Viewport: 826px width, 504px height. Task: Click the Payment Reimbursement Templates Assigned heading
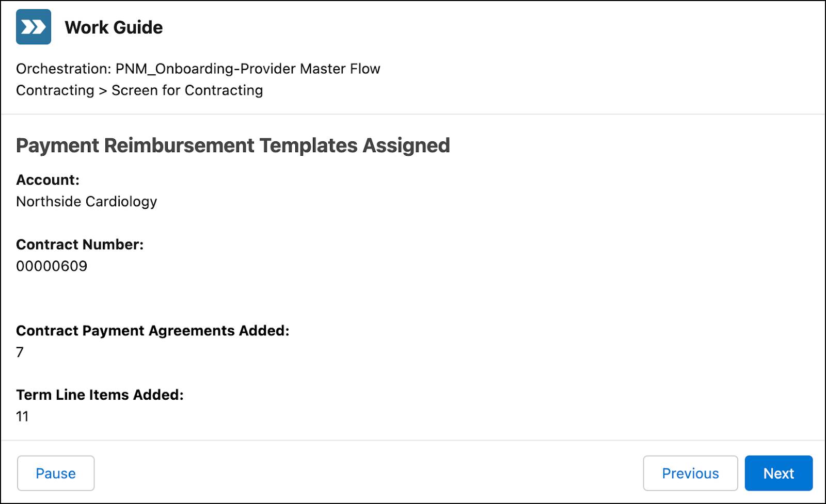tap(233, 145)
